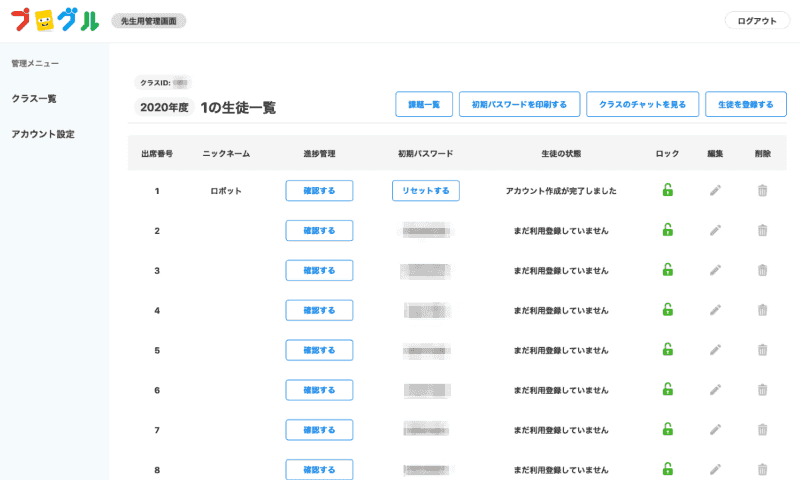Click the 生徒の状態 column header
800x480 pixels.
pos(561,154)
